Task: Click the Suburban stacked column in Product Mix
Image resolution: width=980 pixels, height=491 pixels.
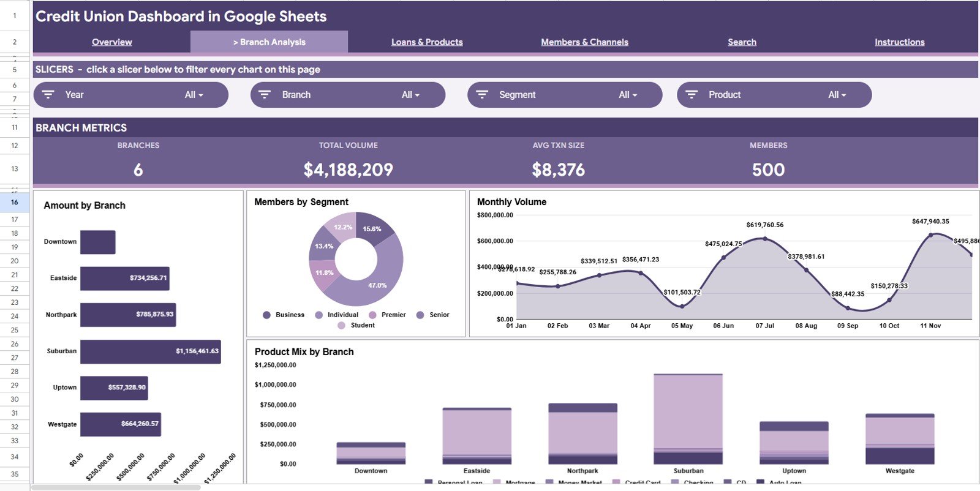Action: pos(688,419)
